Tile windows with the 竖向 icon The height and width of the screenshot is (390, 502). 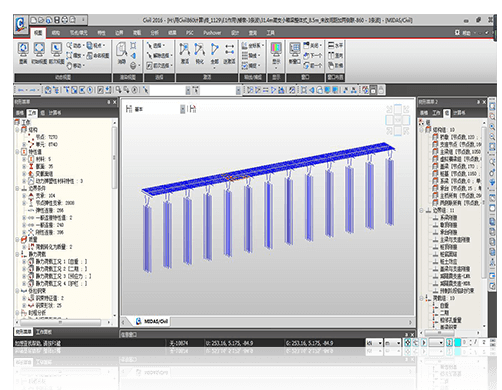pyautogui.click(x=331, y=55)
